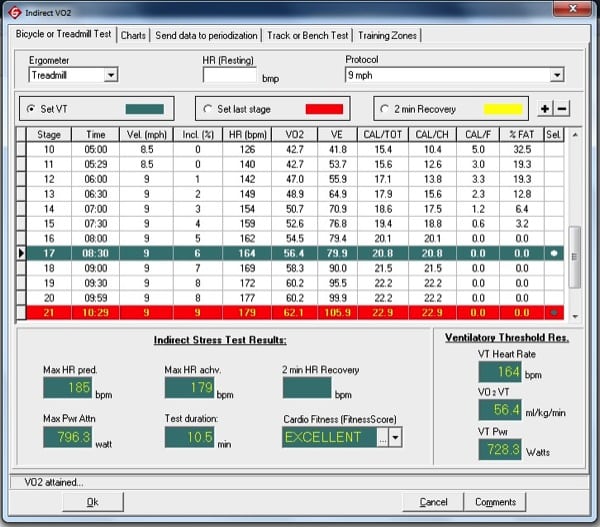Open the Track or Bench Test tab

pyautogui.click(x=308, y=36)
